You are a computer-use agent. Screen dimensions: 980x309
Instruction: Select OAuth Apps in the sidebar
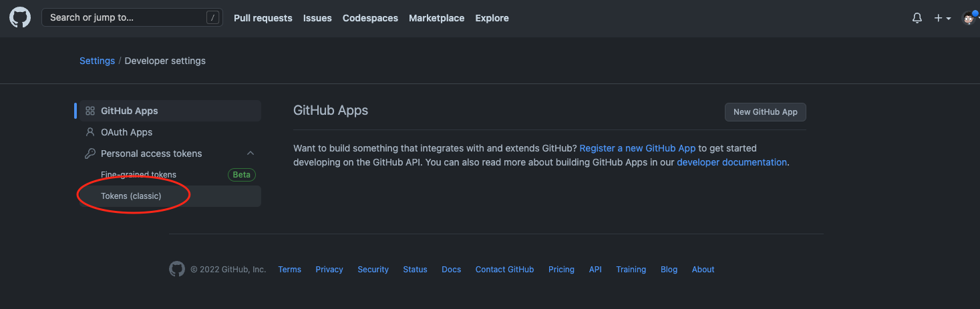[170, 132]
